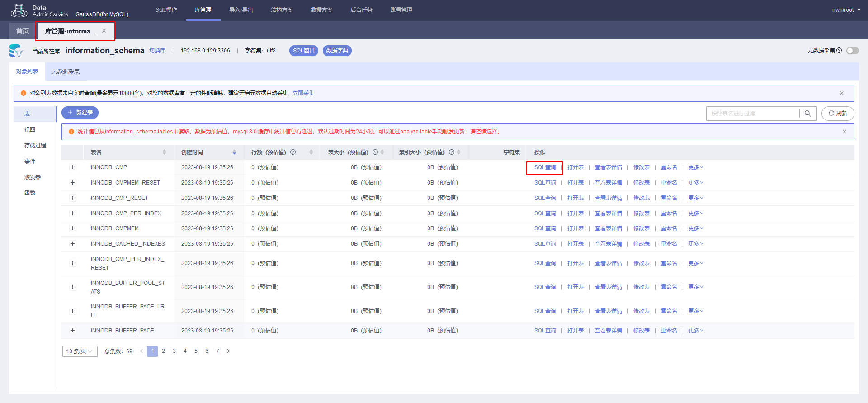Expand the INNODB_CACHED_INDEXES row

click(72, 244)
